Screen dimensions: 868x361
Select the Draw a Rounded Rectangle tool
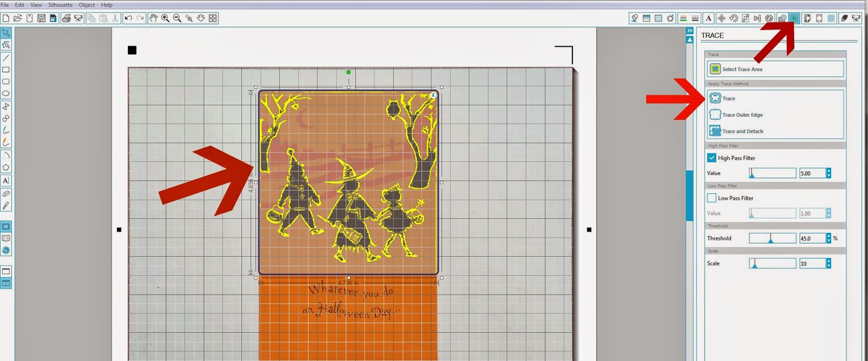6,82
